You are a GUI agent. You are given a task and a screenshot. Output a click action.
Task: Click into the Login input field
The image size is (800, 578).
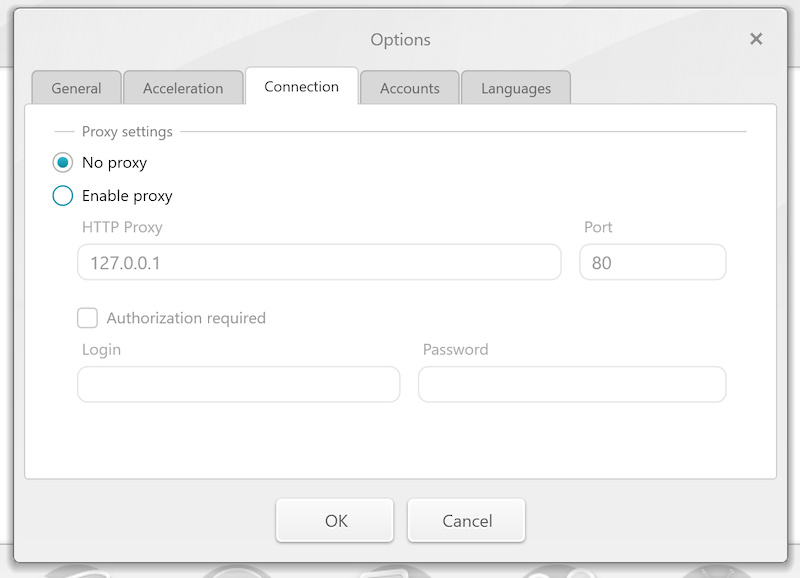click(238, 385)
